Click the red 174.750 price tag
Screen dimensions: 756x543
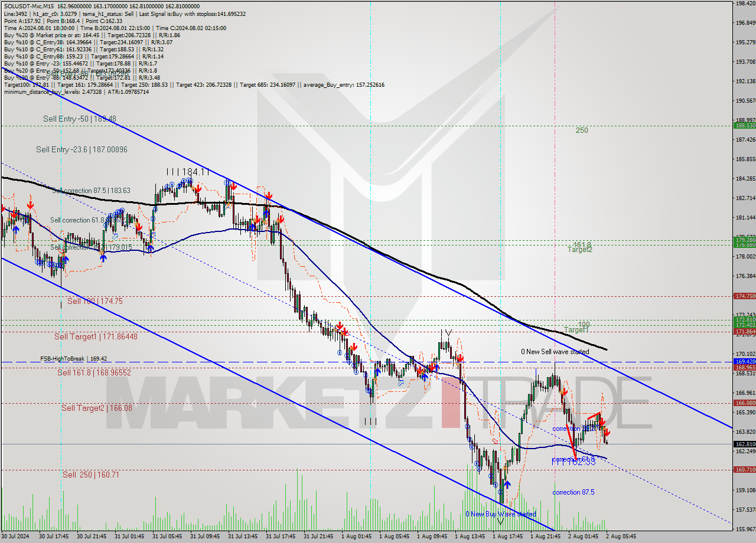tap(744, 296)
